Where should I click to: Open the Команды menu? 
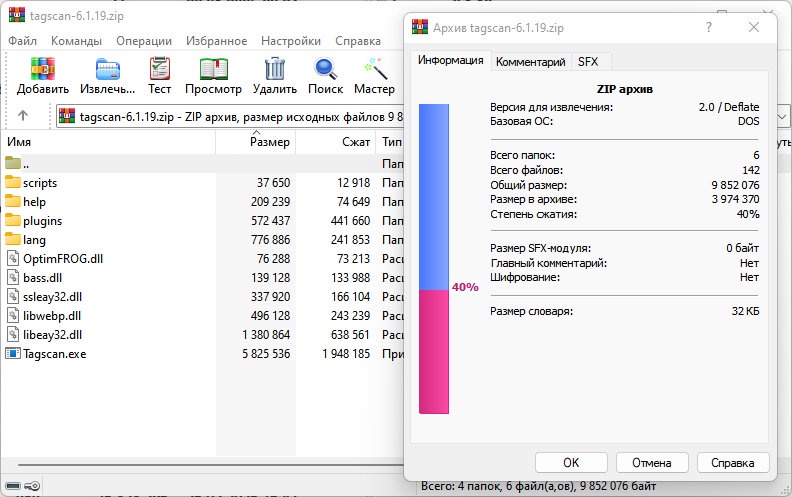pos(76,41)
